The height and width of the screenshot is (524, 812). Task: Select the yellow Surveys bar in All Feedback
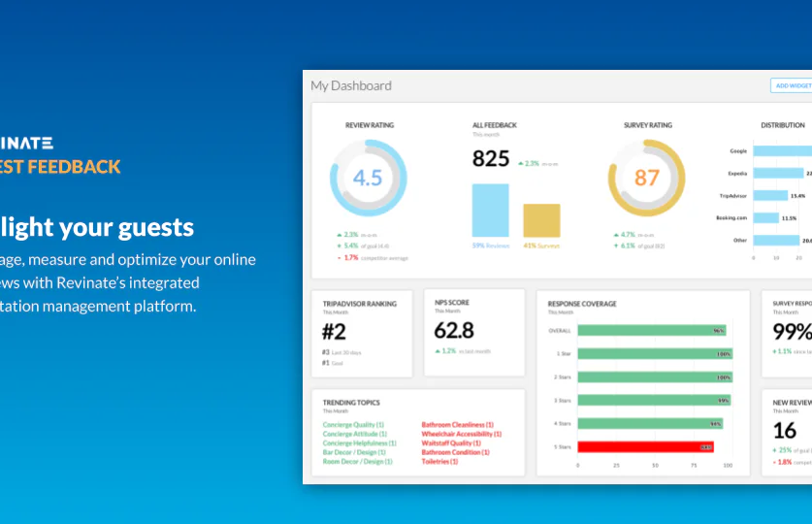coord(541,220)
